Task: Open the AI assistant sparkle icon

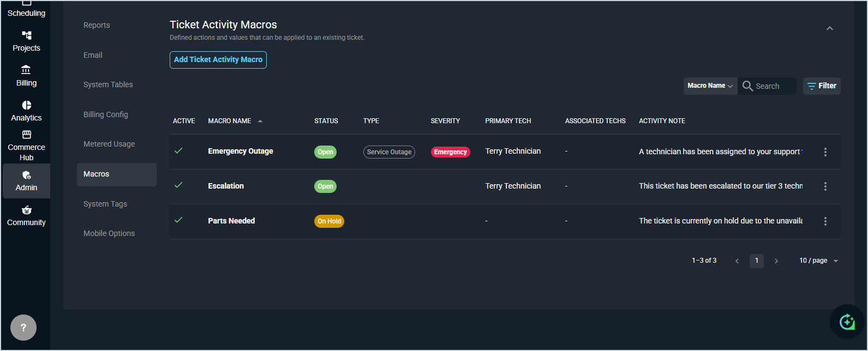Action: [x=847, y=322]
